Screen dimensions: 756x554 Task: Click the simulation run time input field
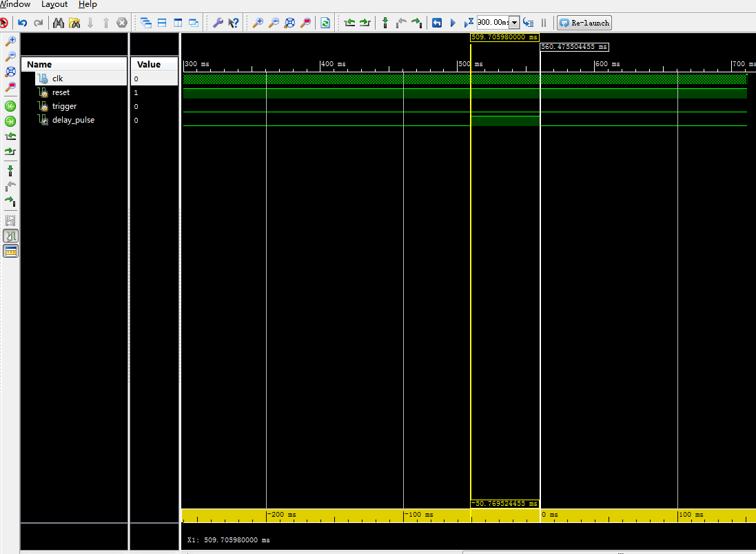tap(492, 23)
